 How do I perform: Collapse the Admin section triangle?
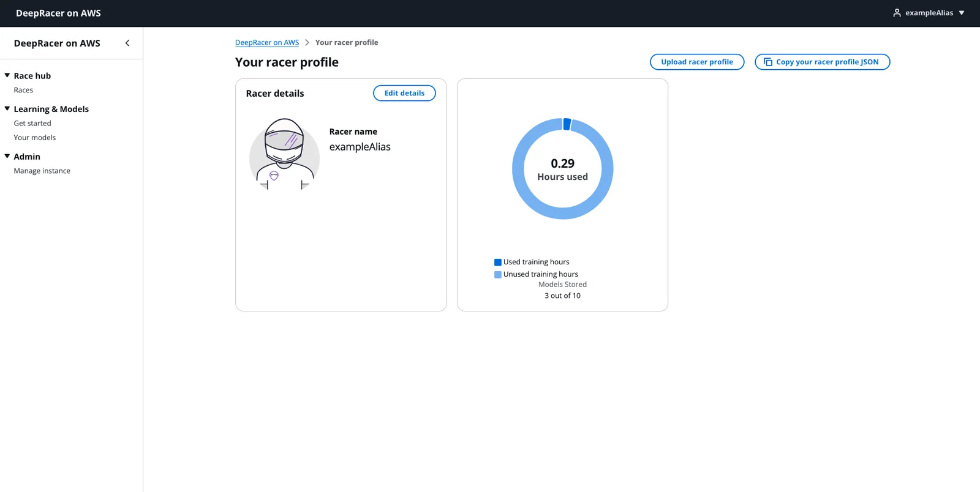[x=7, y=156]
